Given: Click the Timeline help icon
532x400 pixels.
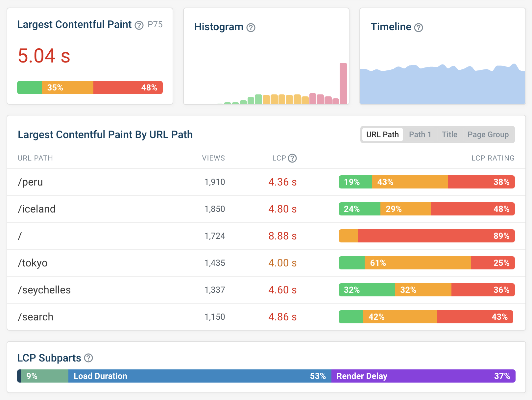Looking at the screenshot, I should (x=418, y=28).
